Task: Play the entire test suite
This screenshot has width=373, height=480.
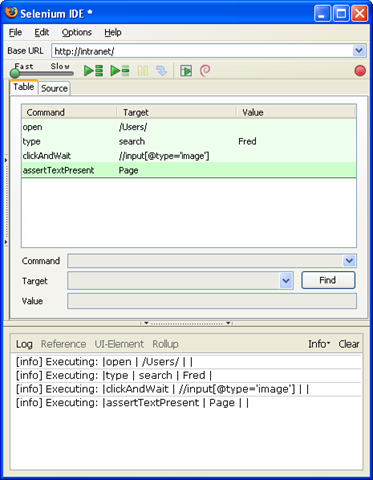Action: pyautogui.click(x=93, y=71)
